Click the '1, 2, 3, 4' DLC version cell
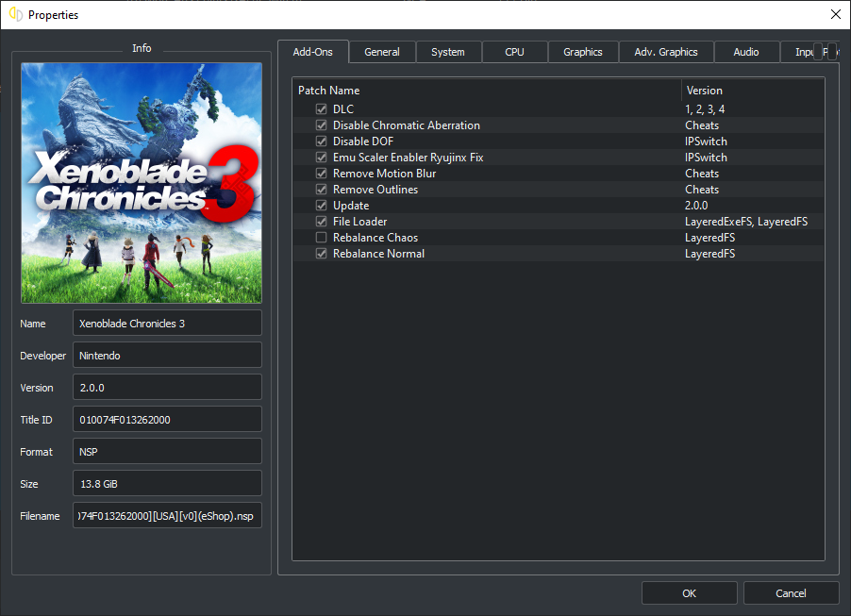The width and height of the screenshot is (851, 616). 705,109
